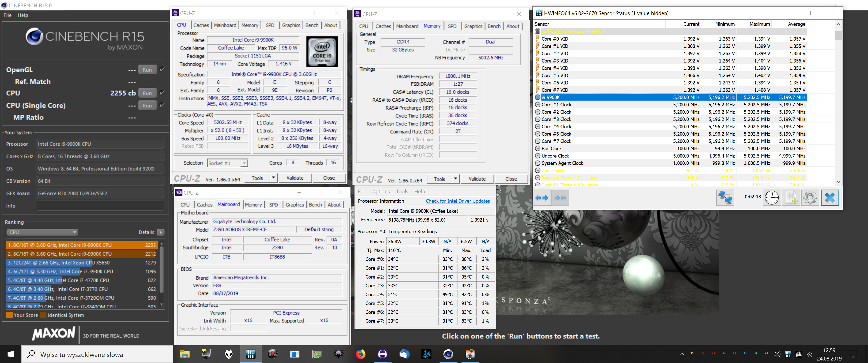Open Caches tab in CPU-Z CPU window
Viewport: 868px width, 363px height.
[x=201, y=25]
